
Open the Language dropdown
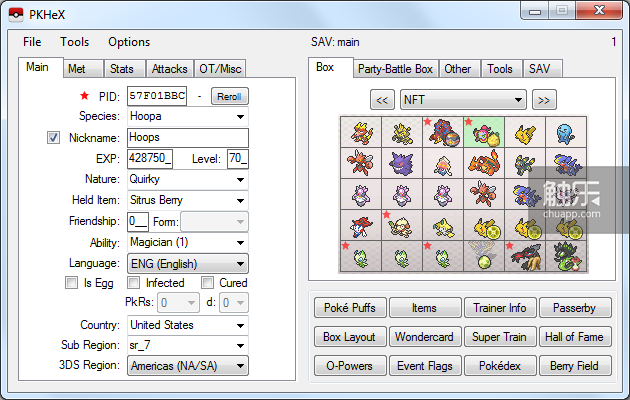pyautogui.click(x=188, y=264)
